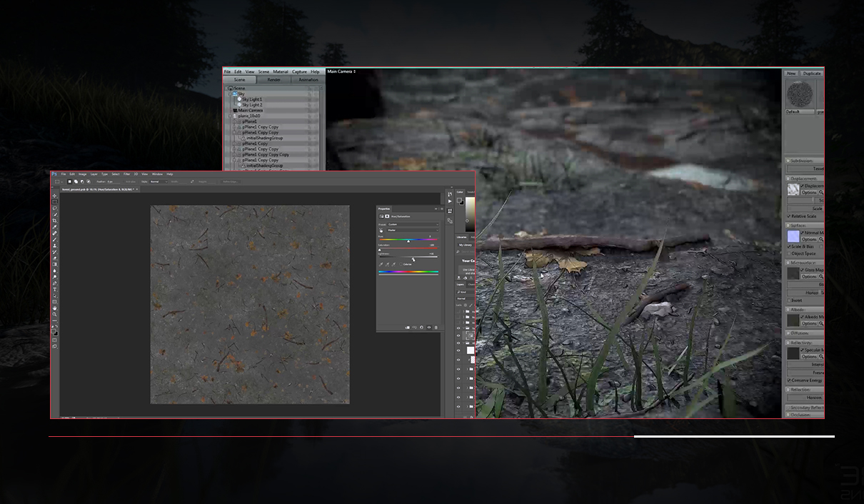The height and width of the screenshot is (504, 864).
Task: Close the forest_ground.psb document tab
Action: coord(136,189)
